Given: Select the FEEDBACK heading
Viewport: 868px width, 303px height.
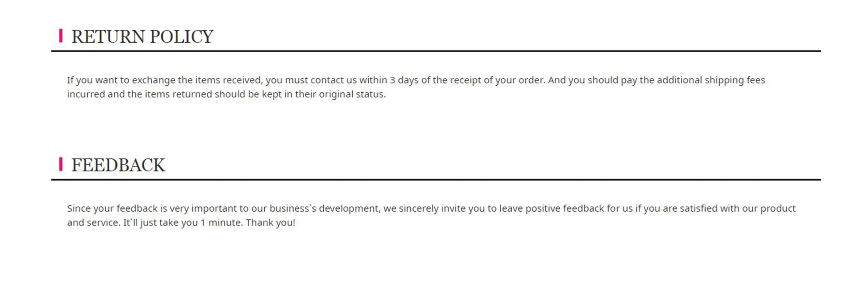Looking at the screenshot, I should coord(118,165).
